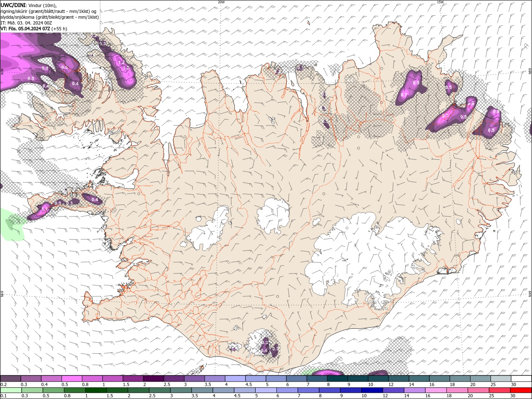Click the bright red swatch ending the rain legend
The width and height of the screenshot is (532, 399).
pyautogui.click(x=521, y=390)
